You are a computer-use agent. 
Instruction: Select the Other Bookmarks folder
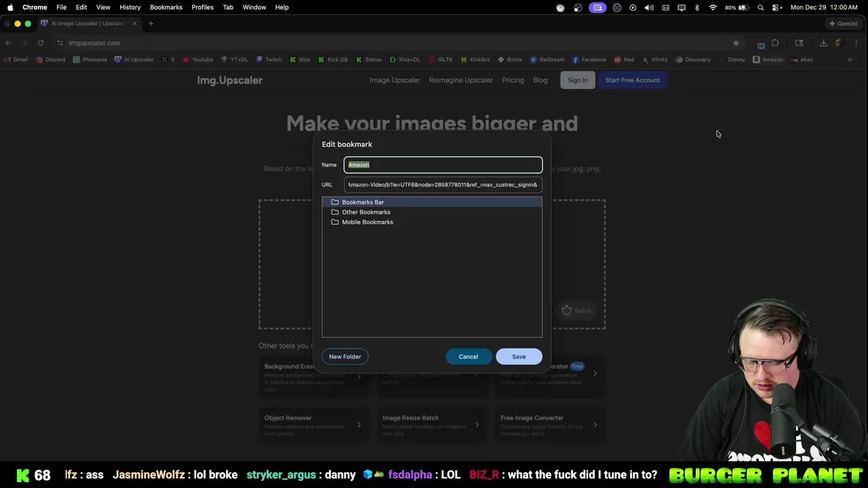click(x=432, y=212)
